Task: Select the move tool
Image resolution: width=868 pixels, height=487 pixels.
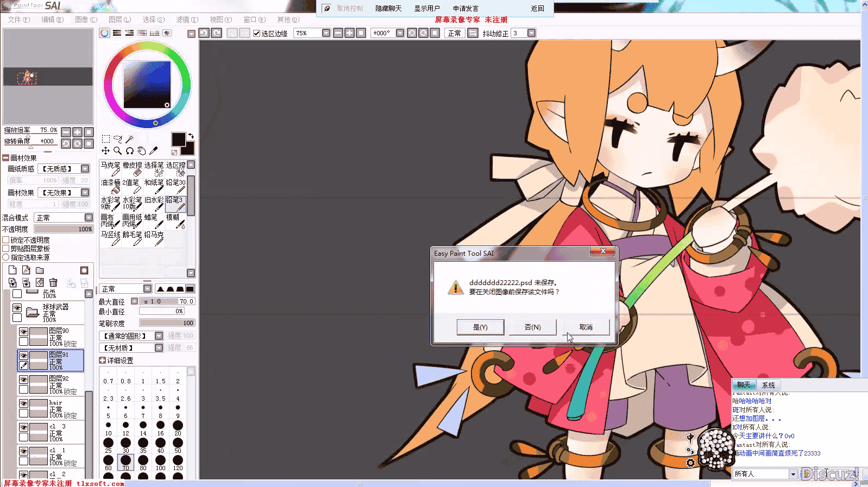Action: click(106, 150)
